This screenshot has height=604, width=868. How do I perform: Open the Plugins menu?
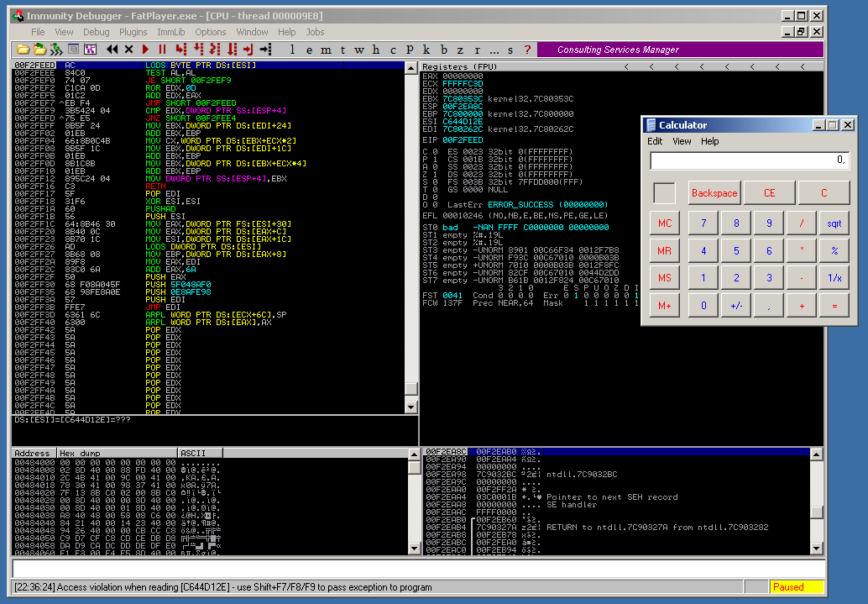pyautogui.click(x=133, y=32)
